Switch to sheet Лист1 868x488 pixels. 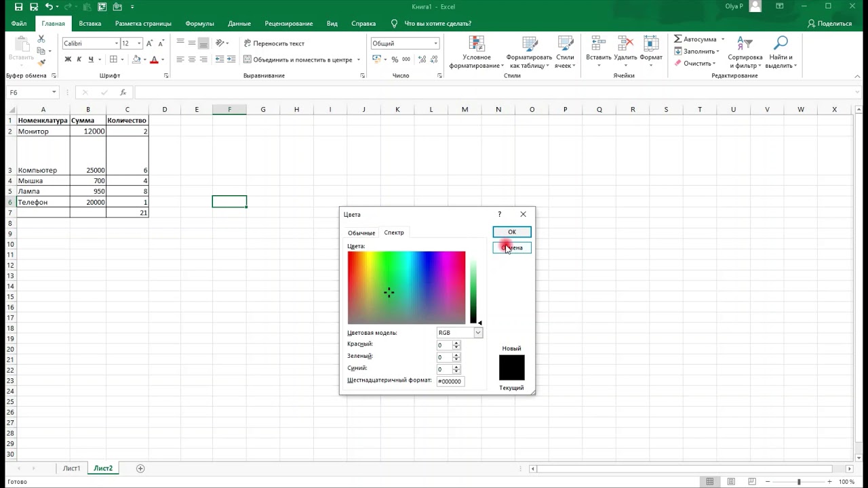[71, 468]
